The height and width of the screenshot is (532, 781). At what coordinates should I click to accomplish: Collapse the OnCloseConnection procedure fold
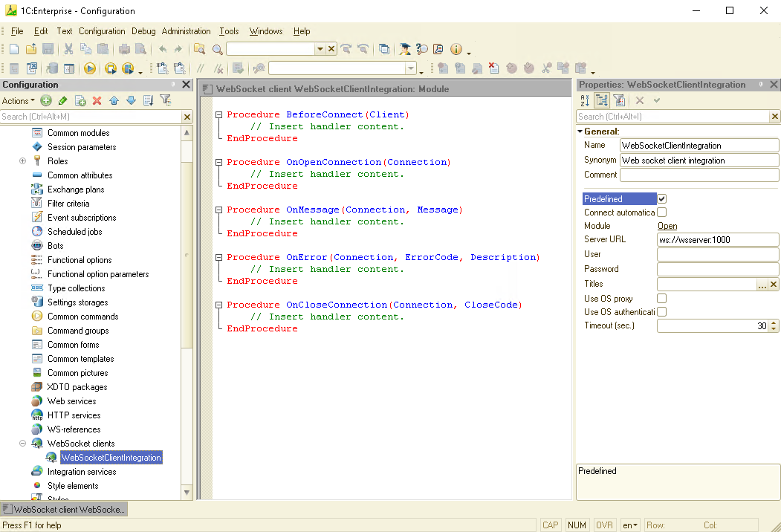[x=218, y=305]
